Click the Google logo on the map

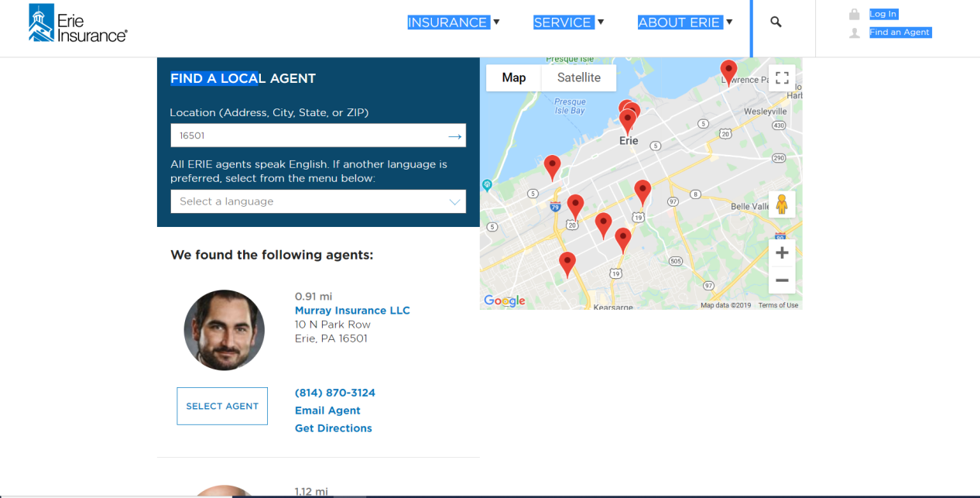505,301
